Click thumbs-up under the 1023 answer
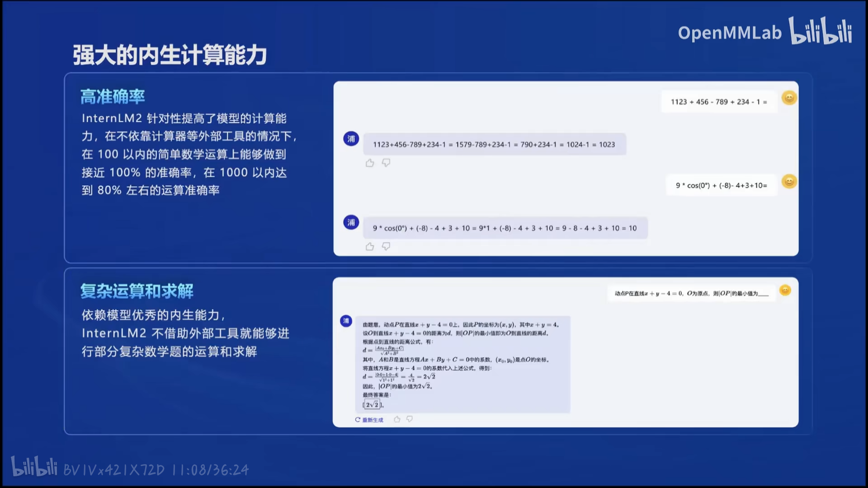This screenshot has height=488, width=868. click(x=370, y=163)
